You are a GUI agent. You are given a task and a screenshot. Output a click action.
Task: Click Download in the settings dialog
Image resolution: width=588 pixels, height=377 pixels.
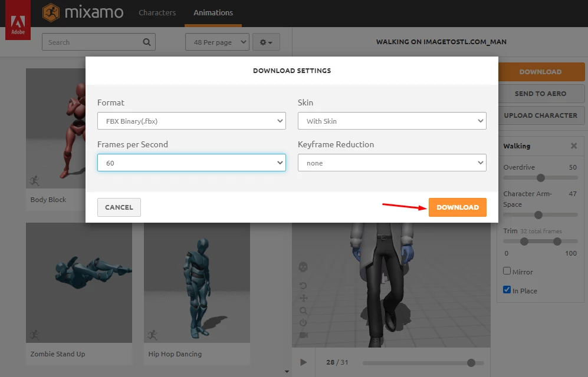click(458, 207)
